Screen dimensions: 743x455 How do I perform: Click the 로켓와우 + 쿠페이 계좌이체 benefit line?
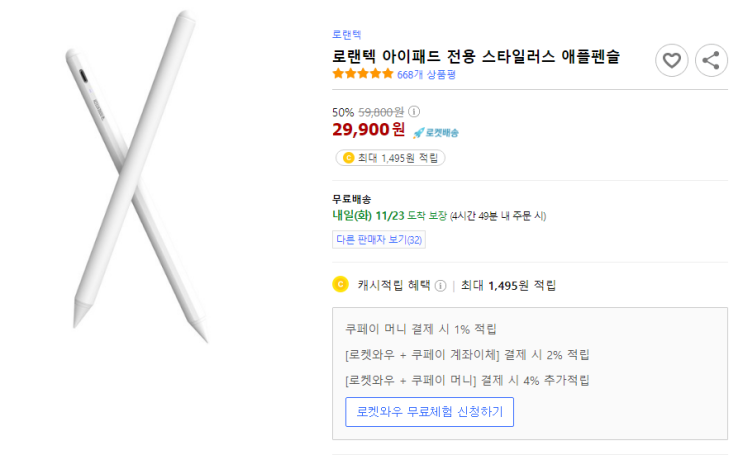click(x=467, y=355)
